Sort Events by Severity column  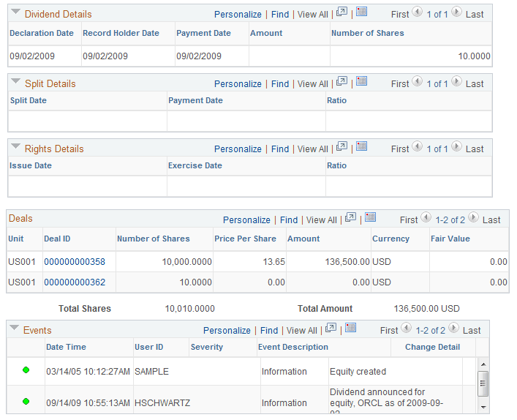[x=207, y=347]
